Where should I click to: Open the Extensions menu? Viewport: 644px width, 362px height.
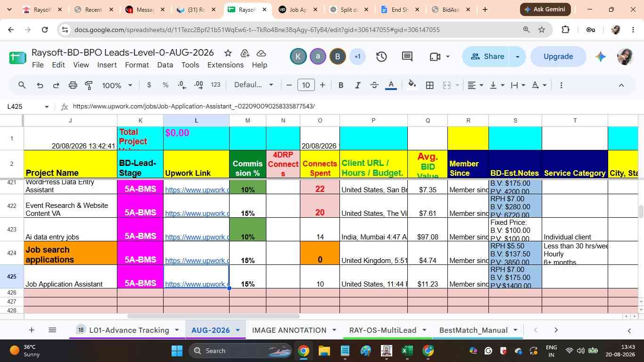225,65
